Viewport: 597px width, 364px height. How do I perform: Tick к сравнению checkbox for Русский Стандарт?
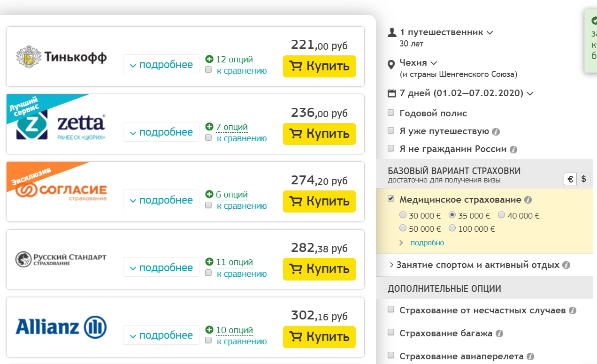[x=208, y=273]
